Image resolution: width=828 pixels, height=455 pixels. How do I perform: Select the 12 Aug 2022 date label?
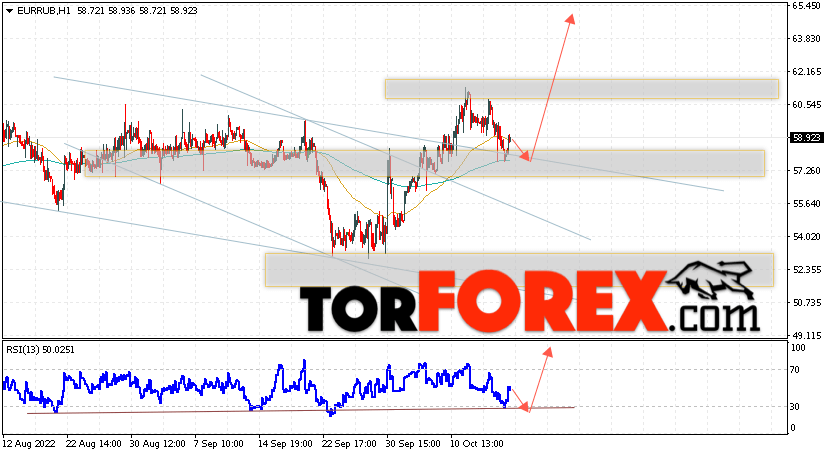(29, 444)
